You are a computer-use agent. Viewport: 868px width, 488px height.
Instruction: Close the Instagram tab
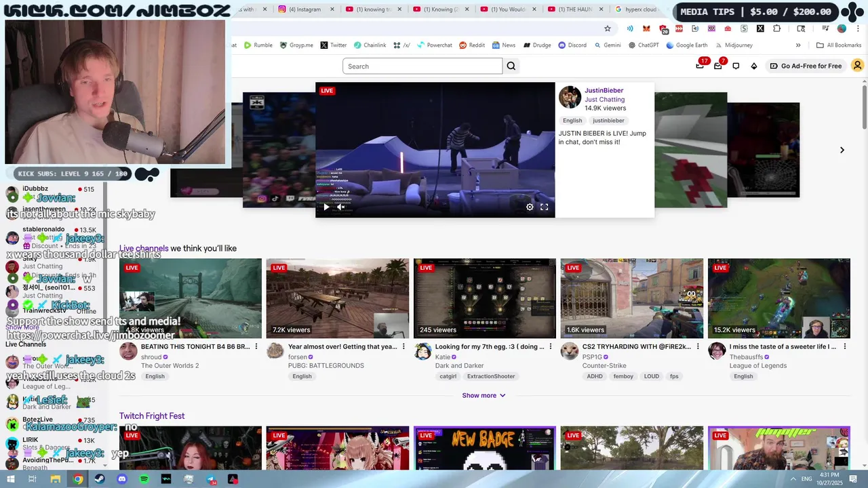click(x=332, y=9)
